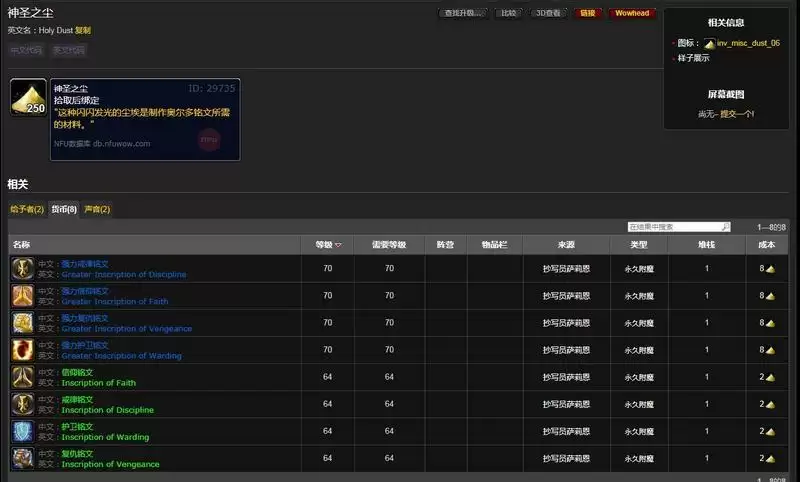Click the 比较 compare button
Screen dimensions: 800x482
pyautogui.click(x=509, y=13)
